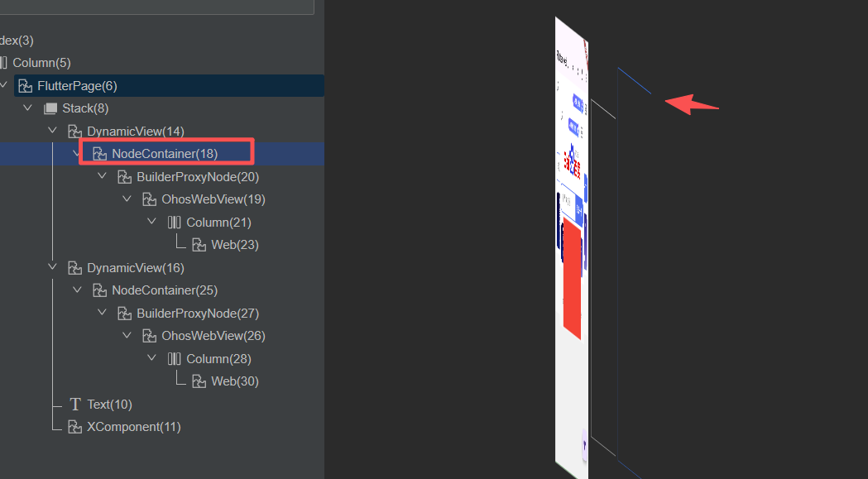The width and height of the screenshot is (868, 479).
Task: Collapse the BuilderProxyNode(20) branch
Action: pyautogui.click(x=102, y=177)
